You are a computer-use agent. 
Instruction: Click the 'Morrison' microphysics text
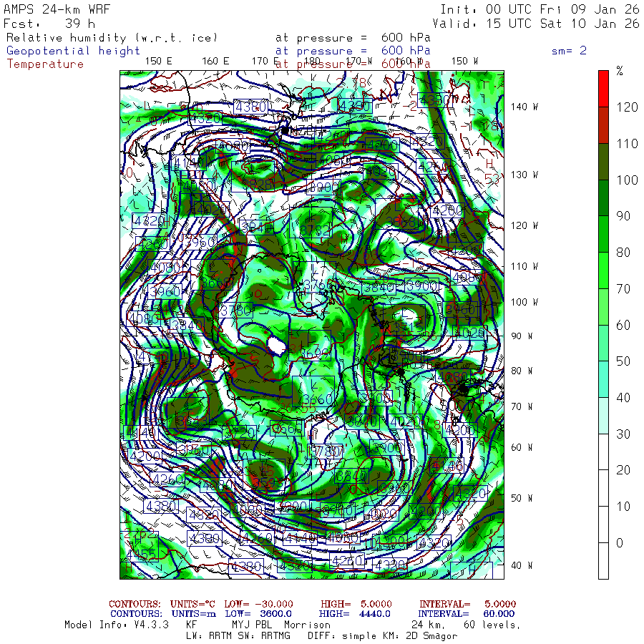click(x=307, y=625)
